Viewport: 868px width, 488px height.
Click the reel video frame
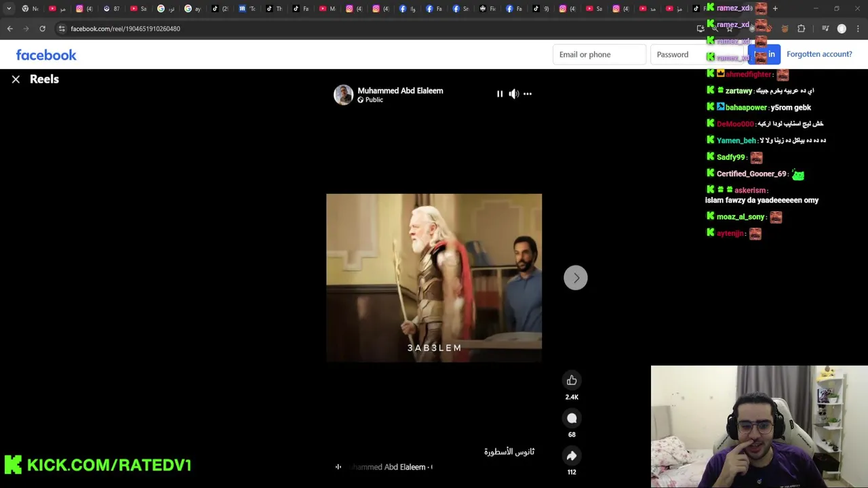pyautogui.click(x=434, y=278)
